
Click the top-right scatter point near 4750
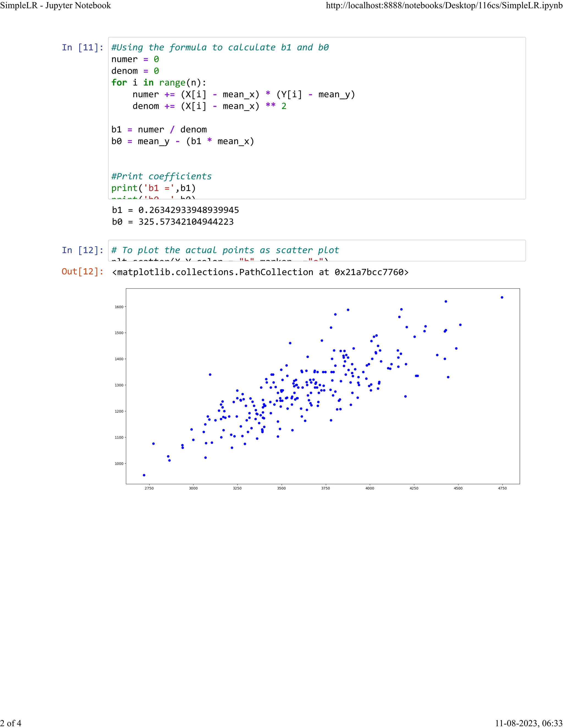[x=502, y=297]
